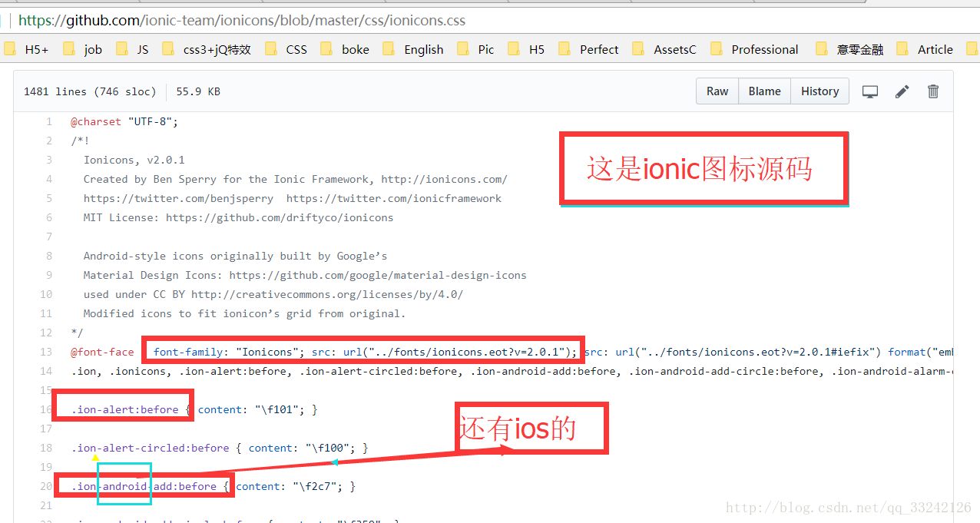Open the JS bookmark folder
980x523 pixels.
[132, 49]
